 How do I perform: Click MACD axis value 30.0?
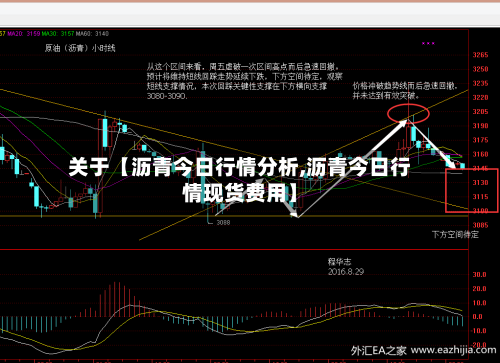[479, 275]
